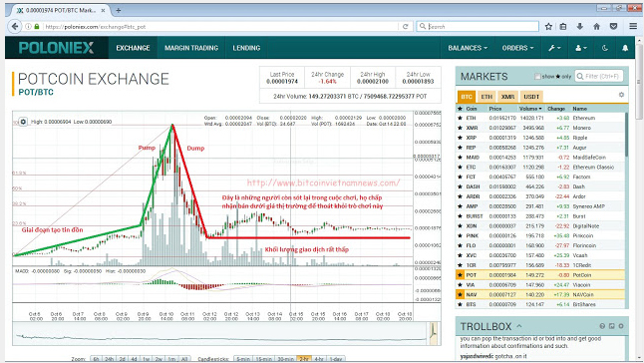The width and height of the screenshot is (644, 363).
Task: Open the LENDING nav tab
Action: click(x=246, y=48)
